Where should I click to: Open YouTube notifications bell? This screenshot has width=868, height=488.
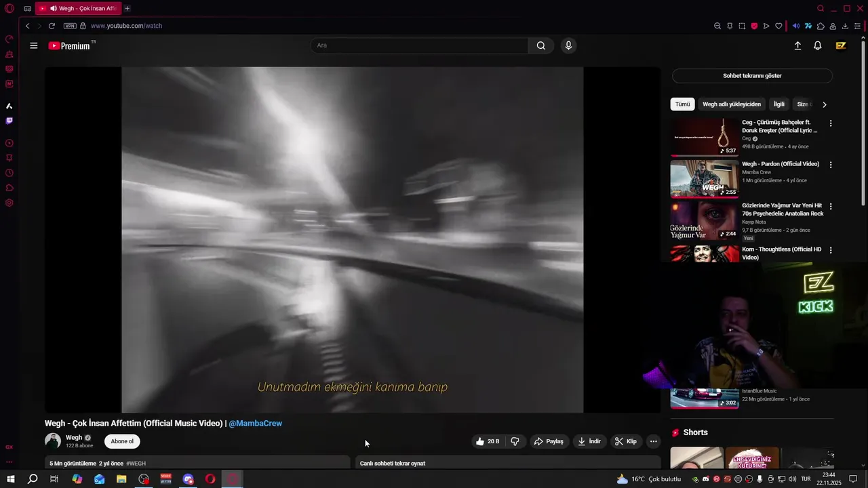click(x=818, y=45)
